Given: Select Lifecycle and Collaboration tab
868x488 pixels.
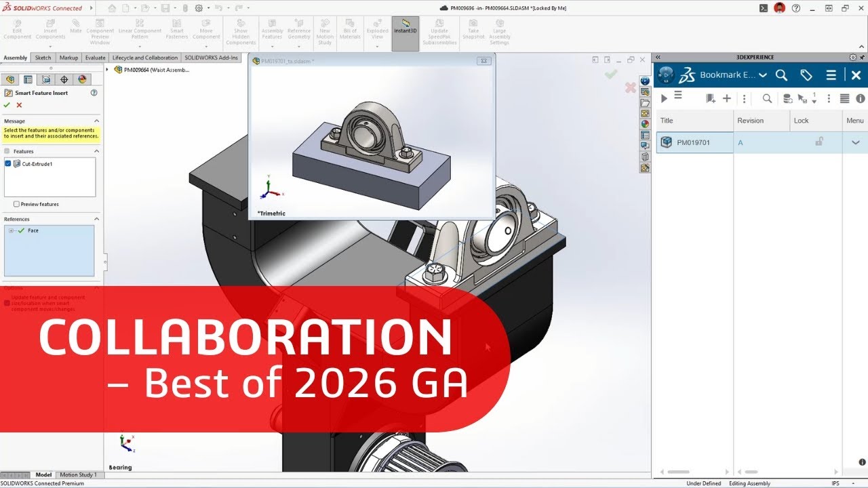Looking at the screenshot, I should point(145,58).
